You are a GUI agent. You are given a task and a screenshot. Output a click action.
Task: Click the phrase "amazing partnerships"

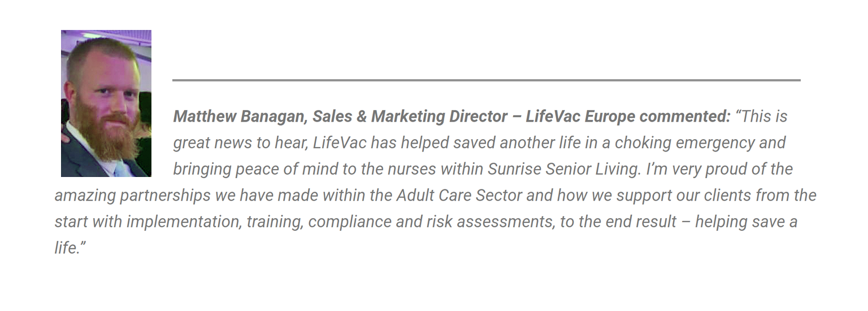pyautogui.click(x=133, y=196)
